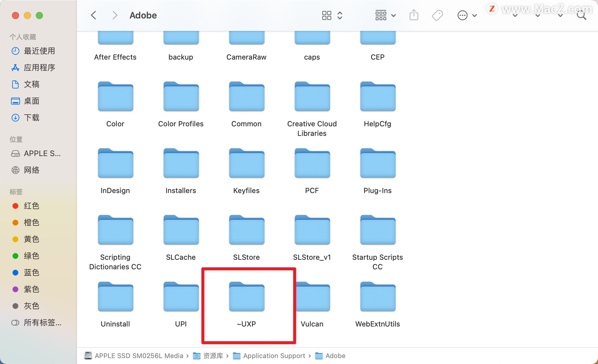The width and height of the screenshot is (598, 364).
Task: Select the WebExtnUtils folder
Action: tap(377, 305)
